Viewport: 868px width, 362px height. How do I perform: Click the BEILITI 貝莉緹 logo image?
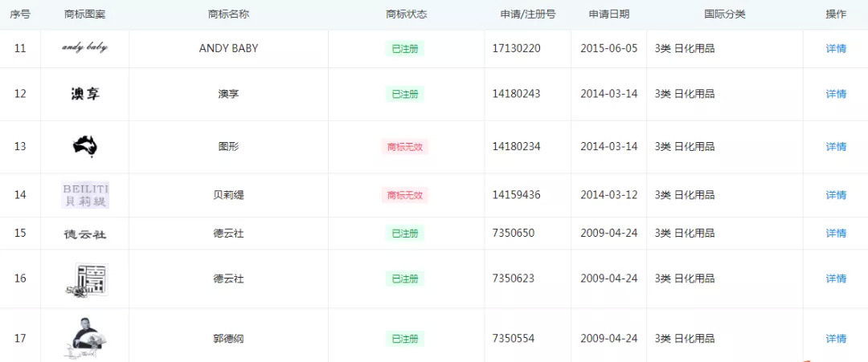pyautogui.click(x=85, y=194)
